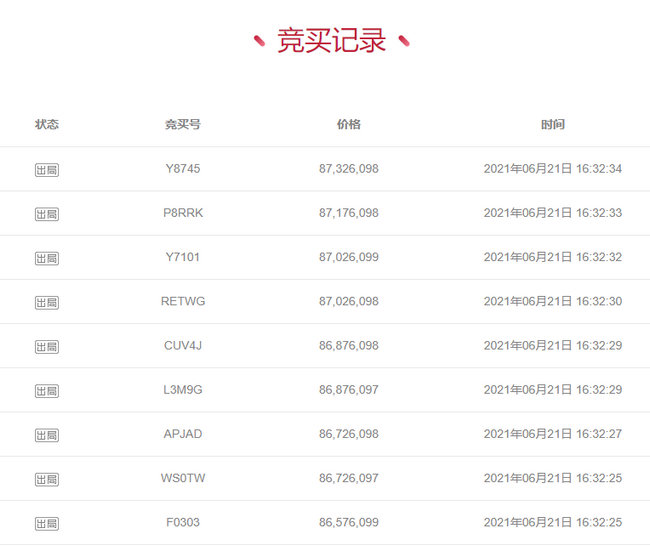The height and width of the screenshot is (546, 650).
Task: Click bidder number WS0TW
Action: point(183,478)
